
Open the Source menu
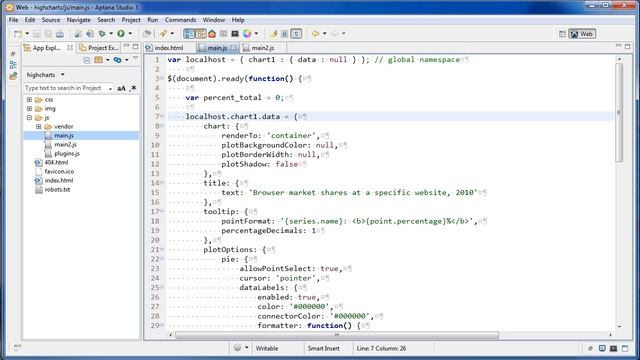[51, 20]
